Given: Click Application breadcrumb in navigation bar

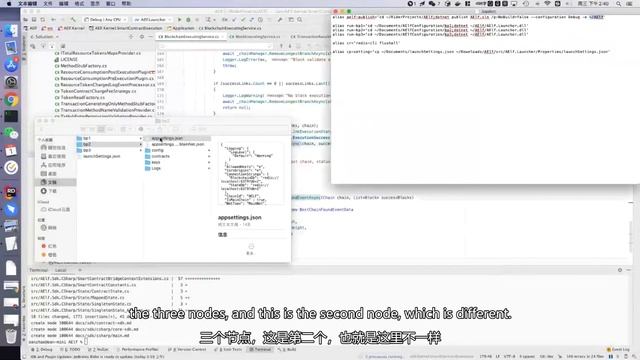Looking at the screenshot, I should [181, 28].
